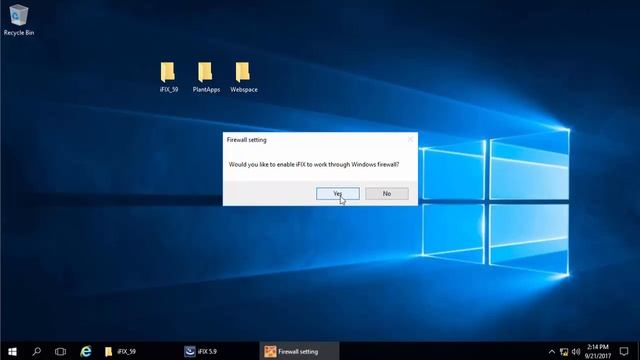The height and width of the screenshot is (360, 640).
Task: Open network status tray icon
Action: click(x=564, y=351)
